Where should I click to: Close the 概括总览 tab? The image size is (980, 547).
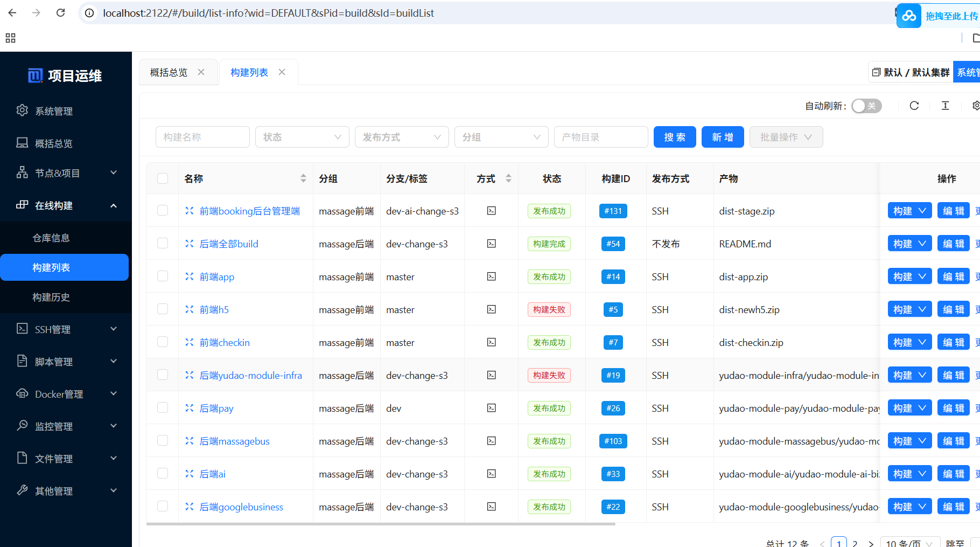click(x=201, y=72)
